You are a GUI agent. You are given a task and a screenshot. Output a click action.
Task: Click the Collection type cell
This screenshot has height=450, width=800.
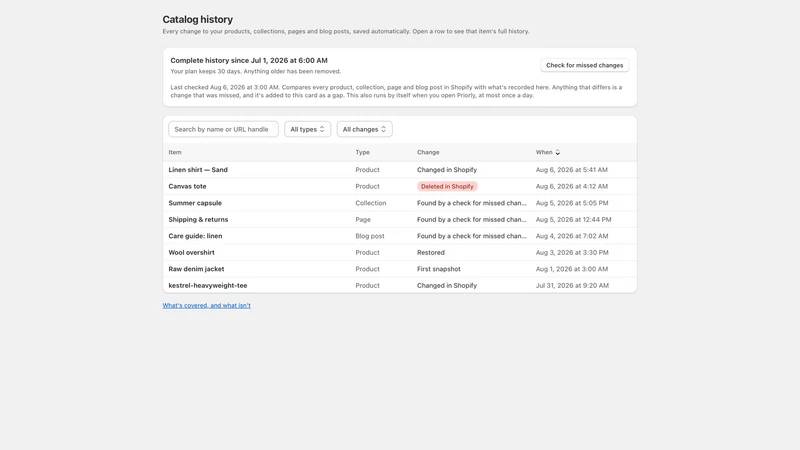pos(371,203)
